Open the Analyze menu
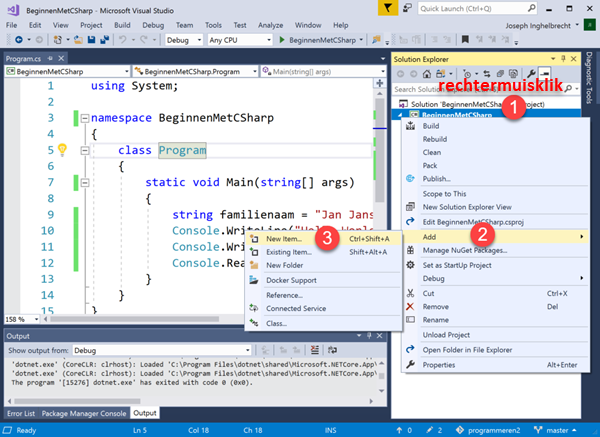This screenshot has width=600, height=437. [270, 25]
